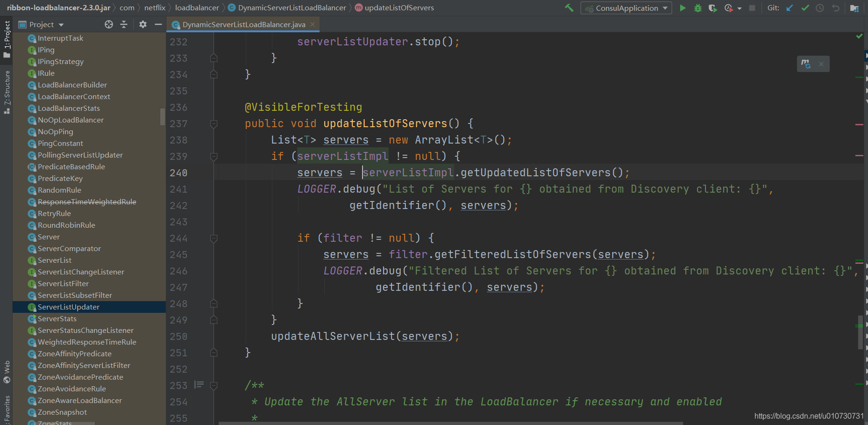This screenshot has width=868, height=425.
Task: Load Maven changes floating icon
Action: click(x=806, y=64)
